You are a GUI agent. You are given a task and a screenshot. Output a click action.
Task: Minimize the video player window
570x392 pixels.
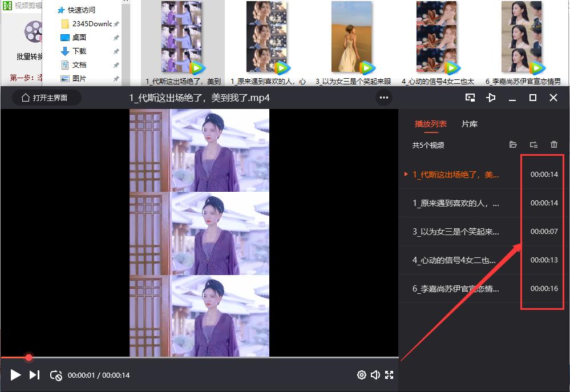pos(512,98)
